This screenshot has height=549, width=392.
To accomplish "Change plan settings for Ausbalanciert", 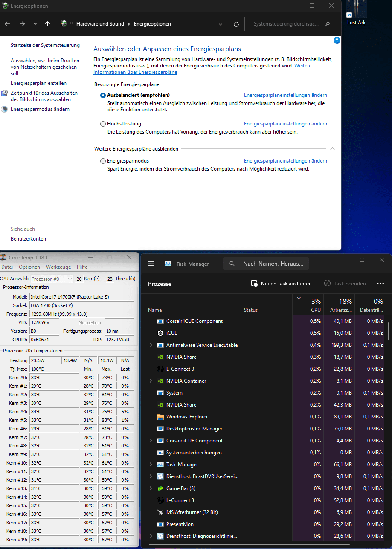I will coord(285,95).
